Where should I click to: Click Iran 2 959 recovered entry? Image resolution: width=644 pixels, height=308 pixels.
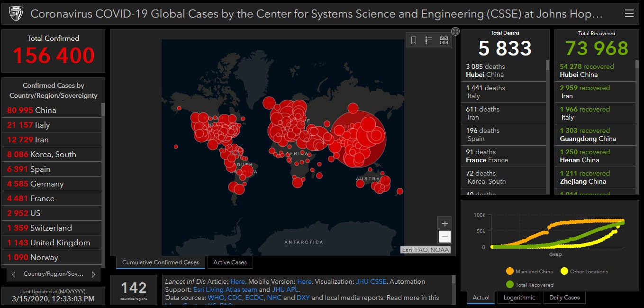pos(595,92)
